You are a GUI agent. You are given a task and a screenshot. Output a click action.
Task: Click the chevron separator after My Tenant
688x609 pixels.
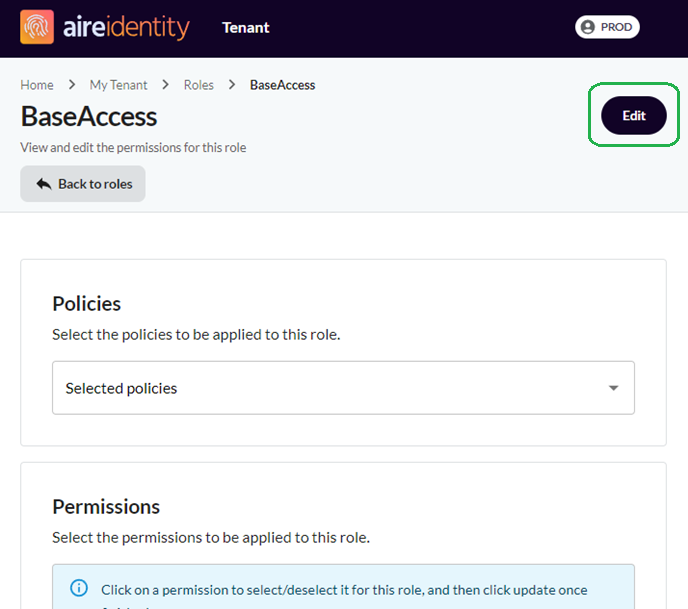pyautogui.click(x=165, y=84)
